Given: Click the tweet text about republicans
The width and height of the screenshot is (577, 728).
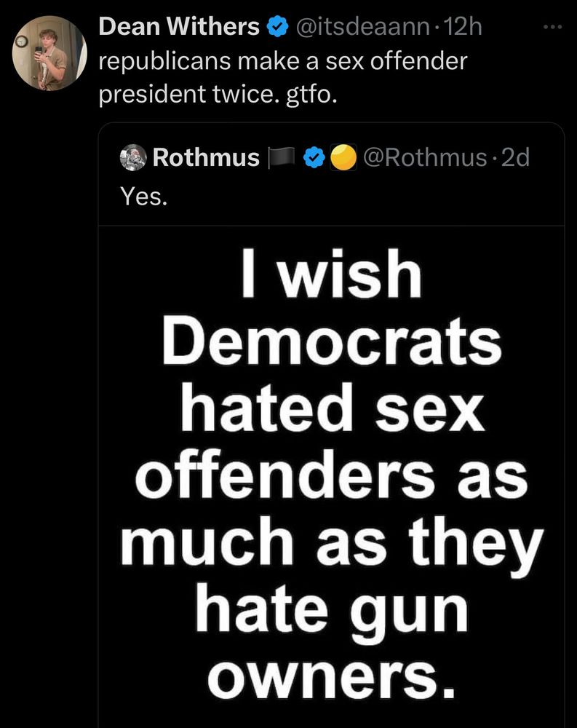Looking at the screenshot, I should coord(283,77).
